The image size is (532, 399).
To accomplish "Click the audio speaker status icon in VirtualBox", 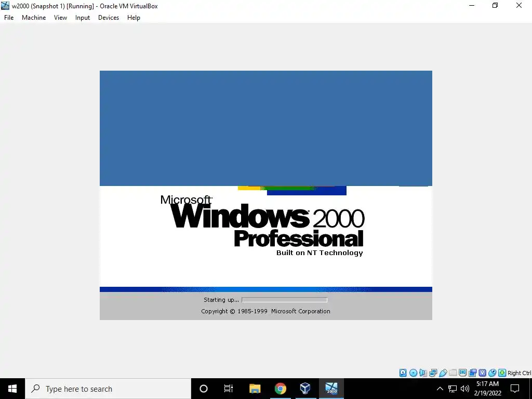I will (423, 373).
